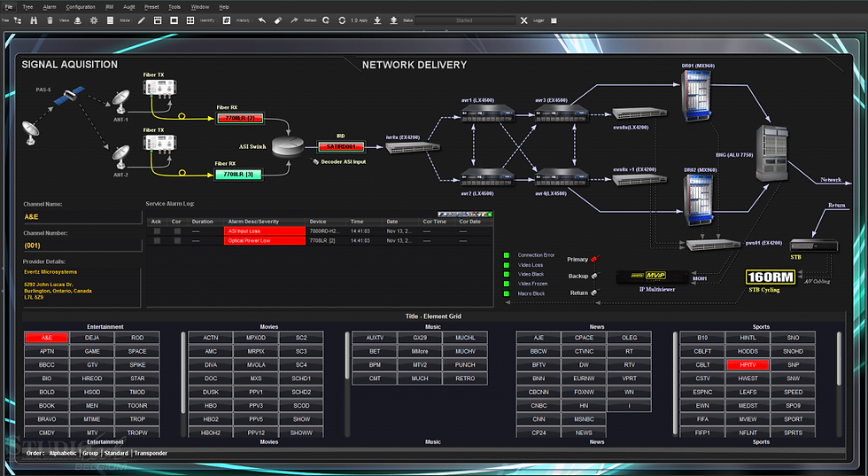Click the 7708LR [3] Fiber RX block
The width and height of the screenshot is (868, 476).
tap(238, 174)
